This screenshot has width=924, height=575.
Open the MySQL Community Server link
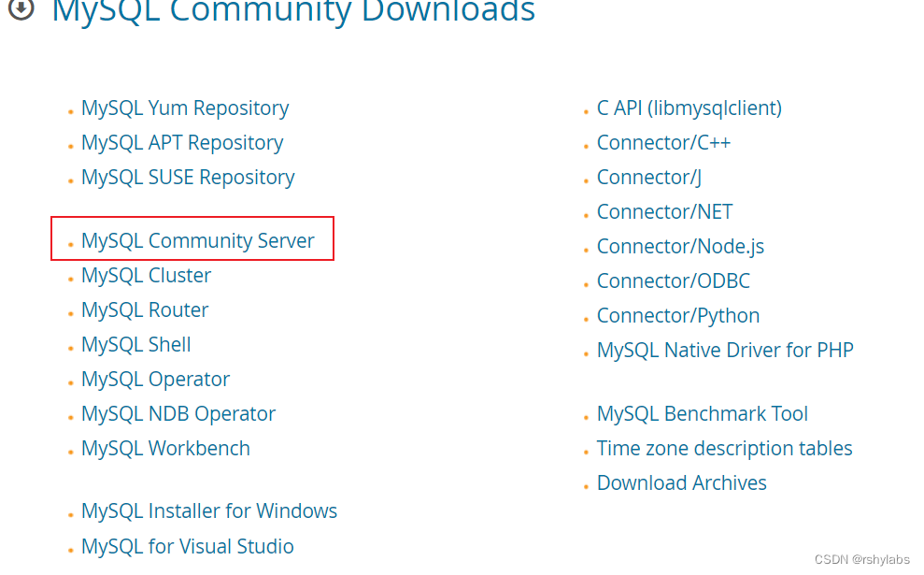(x=198, y=240)
